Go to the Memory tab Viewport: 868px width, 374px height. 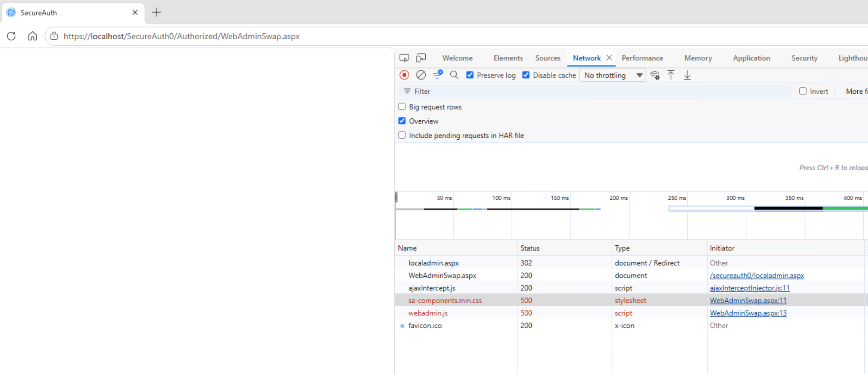[x=698, y=58]
